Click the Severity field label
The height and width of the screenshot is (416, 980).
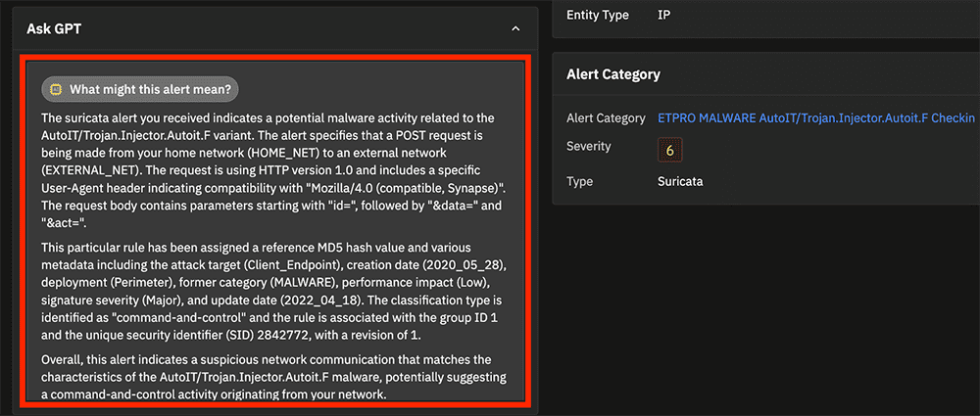(589, 147)
